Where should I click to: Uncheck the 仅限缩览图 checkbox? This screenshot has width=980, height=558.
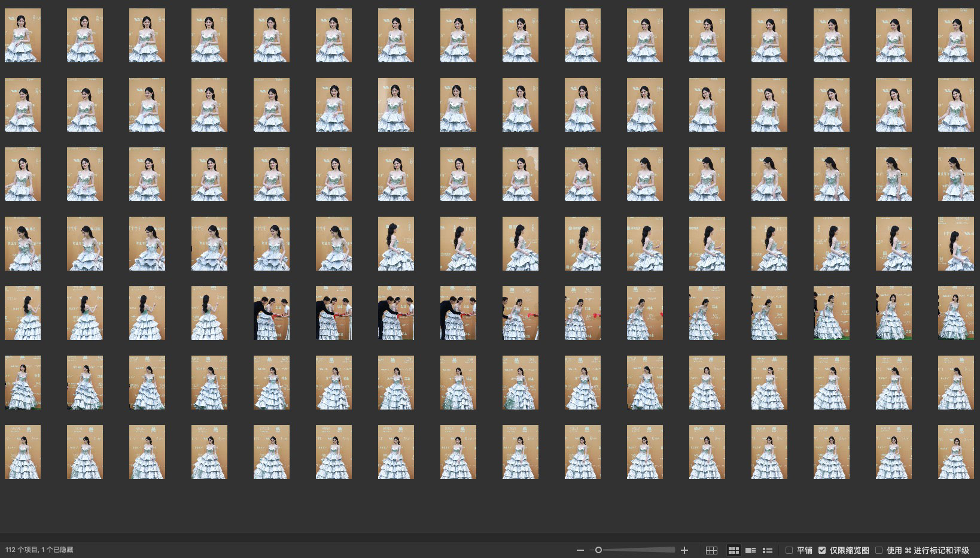tap(822, 550)
